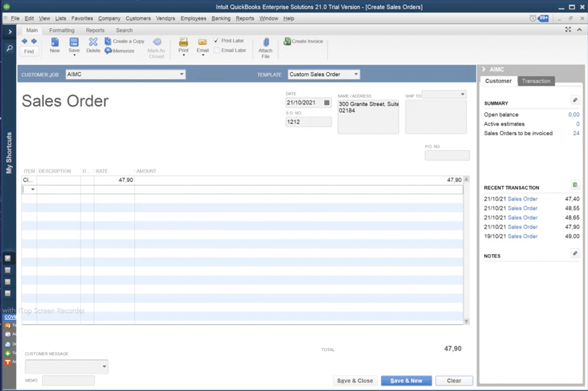
Task: Expand My Shortcuts sidebar arrow
Action: [10, 32]
